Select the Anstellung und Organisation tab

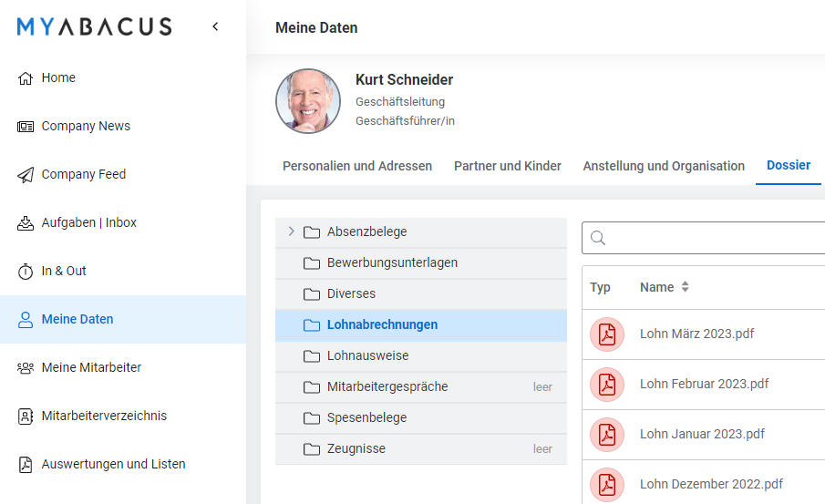coord(664,166)
